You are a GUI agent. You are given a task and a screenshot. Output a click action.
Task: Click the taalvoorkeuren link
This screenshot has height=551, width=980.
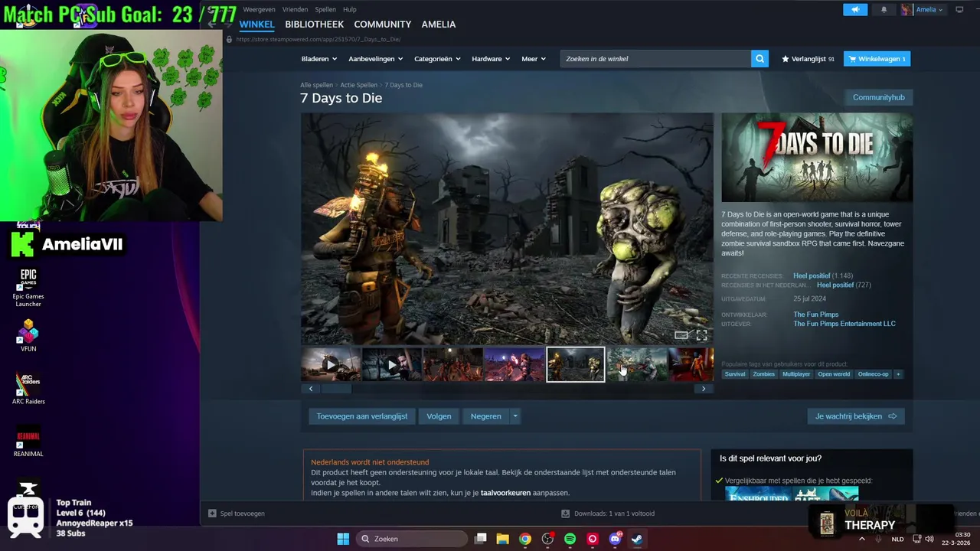(x=505, y=493)
